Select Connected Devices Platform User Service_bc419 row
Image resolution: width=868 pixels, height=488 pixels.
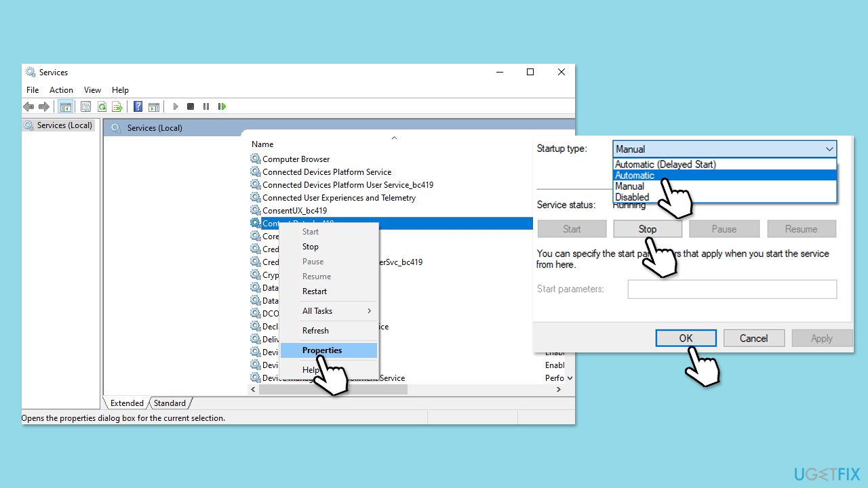(348, 184)
